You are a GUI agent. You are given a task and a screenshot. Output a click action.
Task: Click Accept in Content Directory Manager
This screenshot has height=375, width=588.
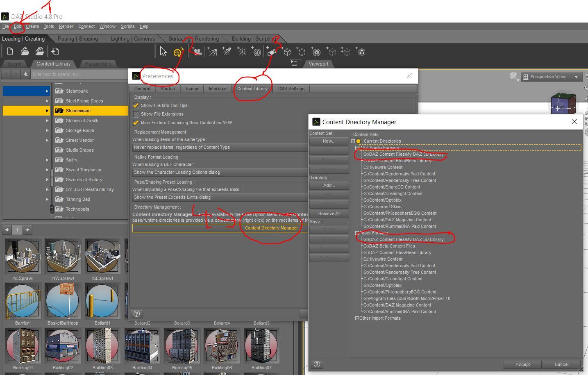(522, 364)
